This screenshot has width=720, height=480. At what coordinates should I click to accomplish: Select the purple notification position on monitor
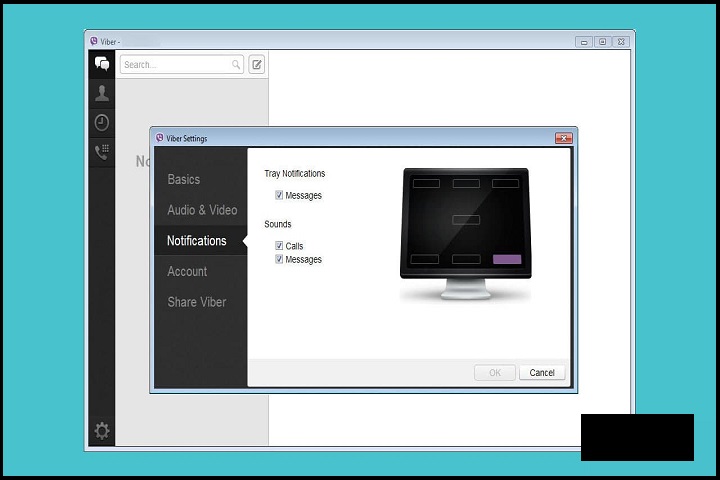pyautogui.click(x=507, y=259)
